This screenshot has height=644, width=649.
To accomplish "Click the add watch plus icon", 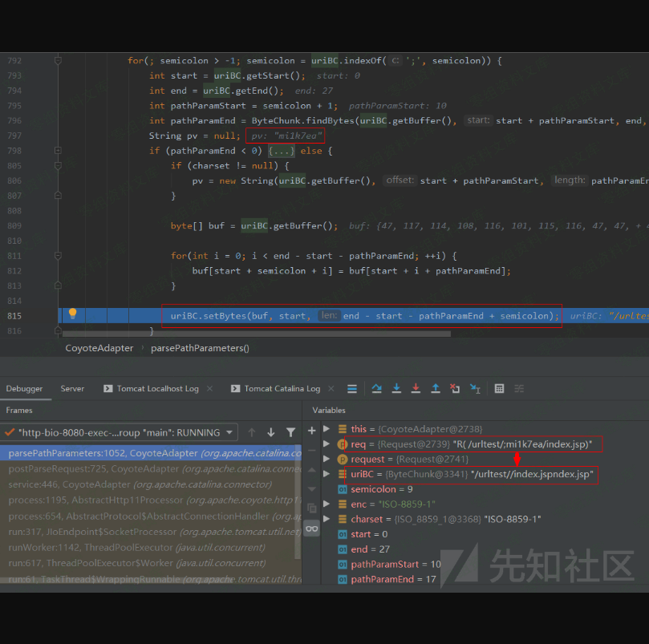I will [x=312, y=431].
